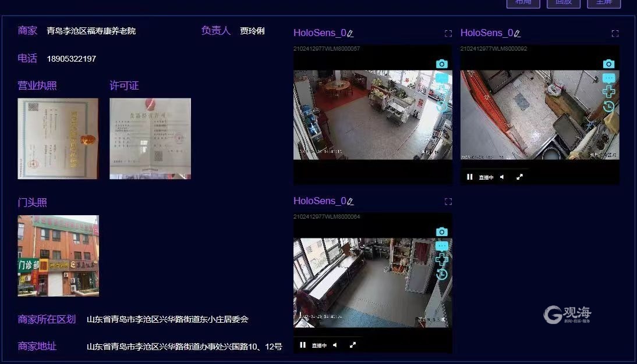The height and width of the screenshot is (364, 637).
Task: Take a snapshot of the top-left camera feed
Action: tap(441, 64)
